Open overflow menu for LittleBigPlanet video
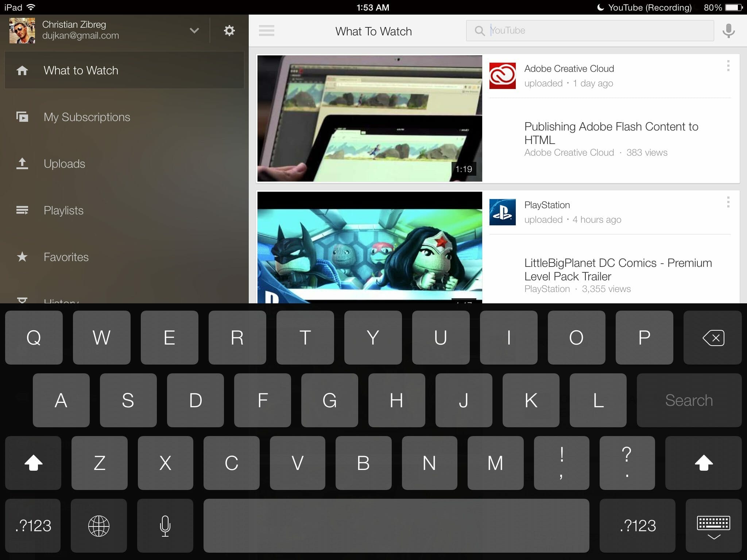 (x=728, y=202)
